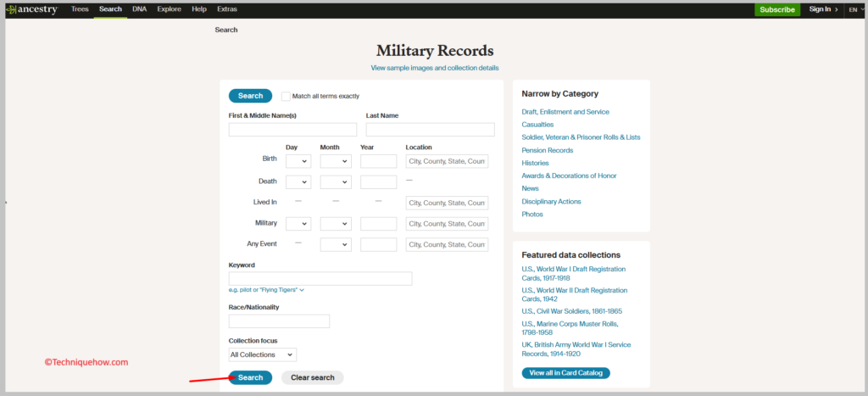Viewport: 868px width, 396px height.
Task: Open World War II Draft Registration Cards 1942
Action: (575, 294)
